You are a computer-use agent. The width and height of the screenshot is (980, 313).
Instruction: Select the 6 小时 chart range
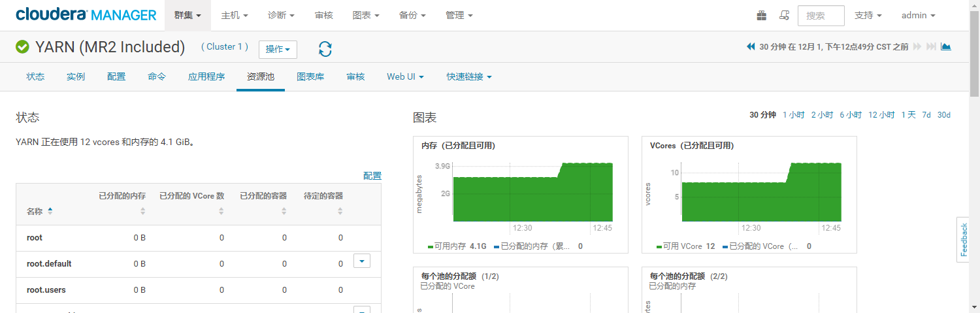851,115
